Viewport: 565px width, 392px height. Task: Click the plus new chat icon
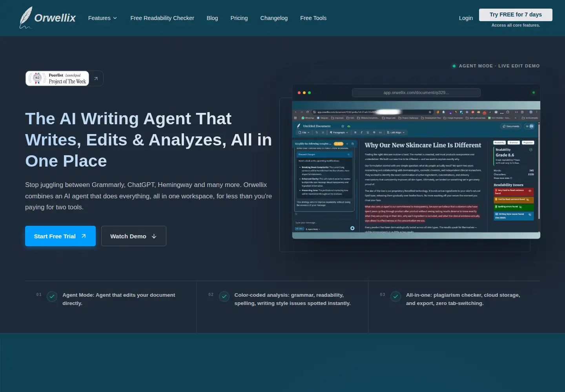(347, 144)
